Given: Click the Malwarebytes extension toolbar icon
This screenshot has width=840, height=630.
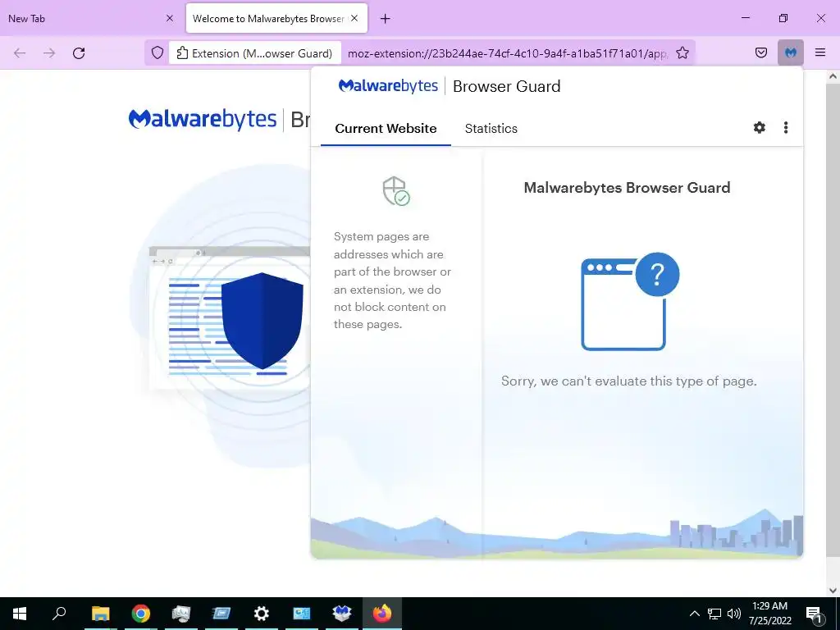Looking at the screenshot, I should (791, 52).
